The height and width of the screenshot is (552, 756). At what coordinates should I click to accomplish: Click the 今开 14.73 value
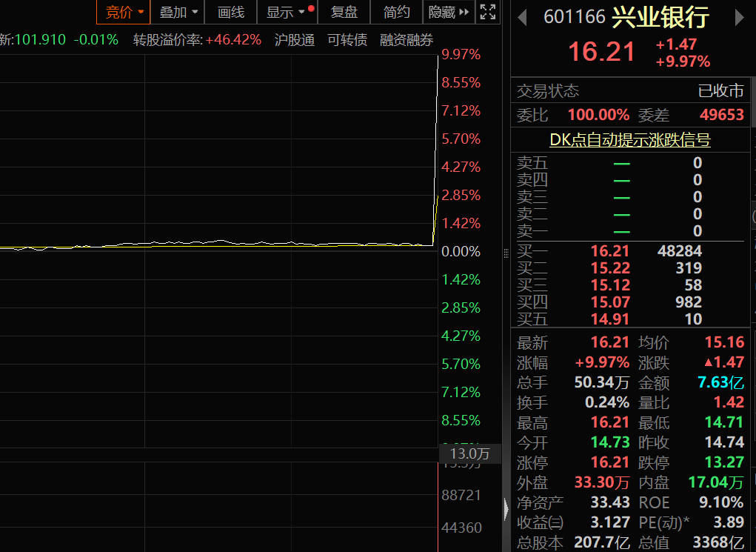tap(610, 442)
